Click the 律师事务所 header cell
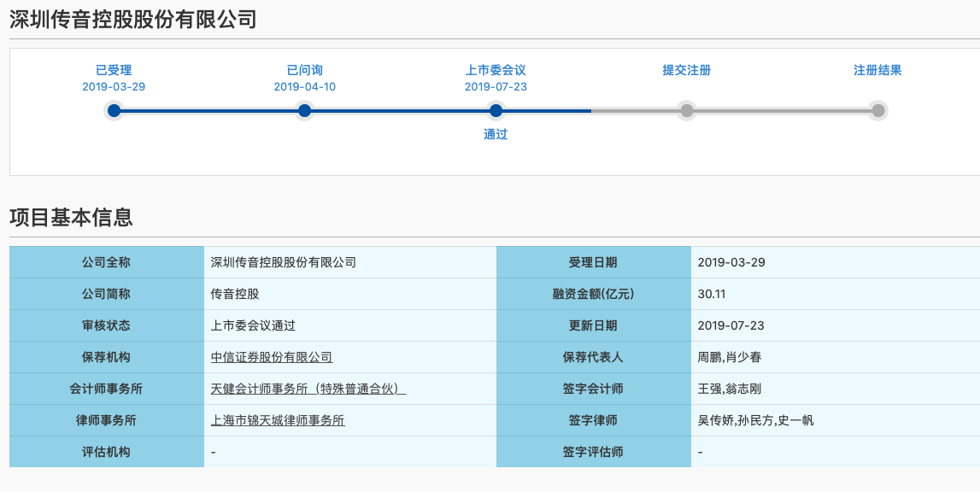Screen dimensions: 980x492 coord(107,421)
